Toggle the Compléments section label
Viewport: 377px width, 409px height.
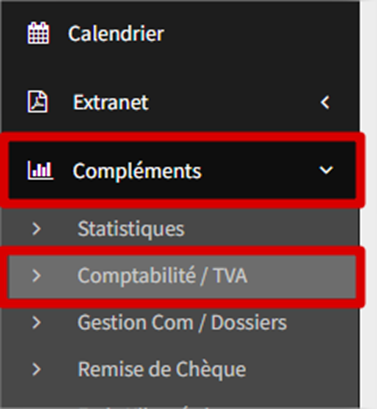pyautogui.click(x=137, y=171)
